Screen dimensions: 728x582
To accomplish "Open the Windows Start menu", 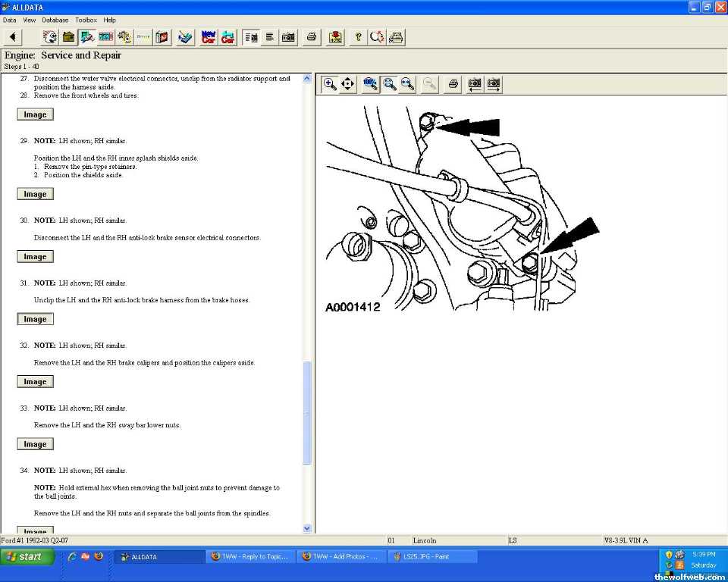I will [x=27, y=556].
